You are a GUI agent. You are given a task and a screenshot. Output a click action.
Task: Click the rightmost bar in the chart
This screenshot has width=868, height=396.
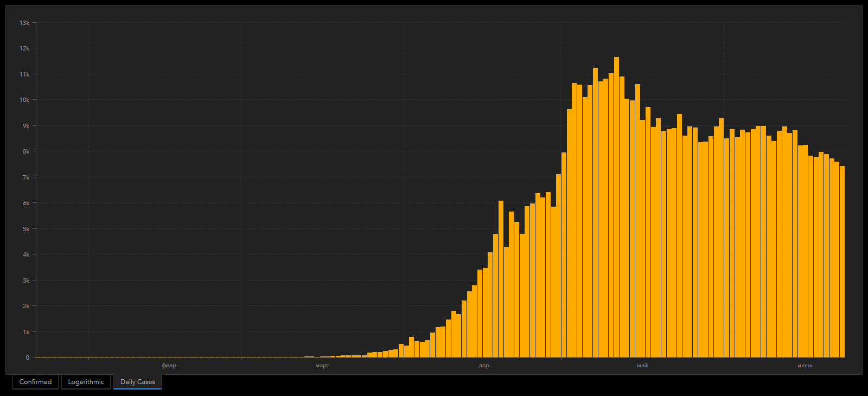tap(842, 260)
